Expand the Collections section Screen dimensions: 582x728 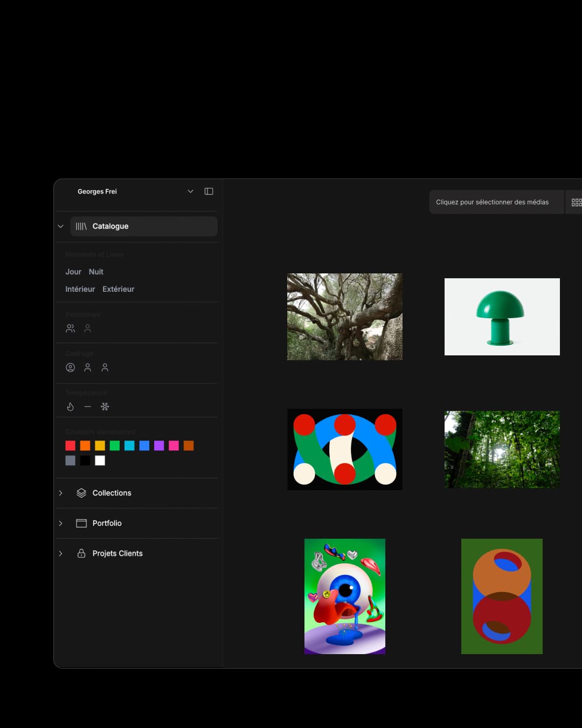(112, 493)
